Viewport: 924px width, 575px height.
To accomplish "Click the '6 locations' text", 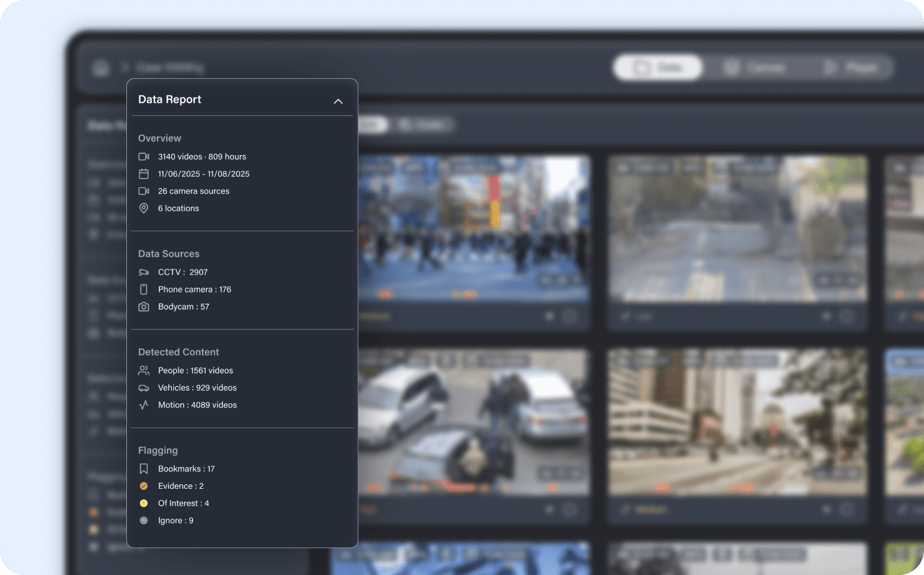I will [178, 208].
